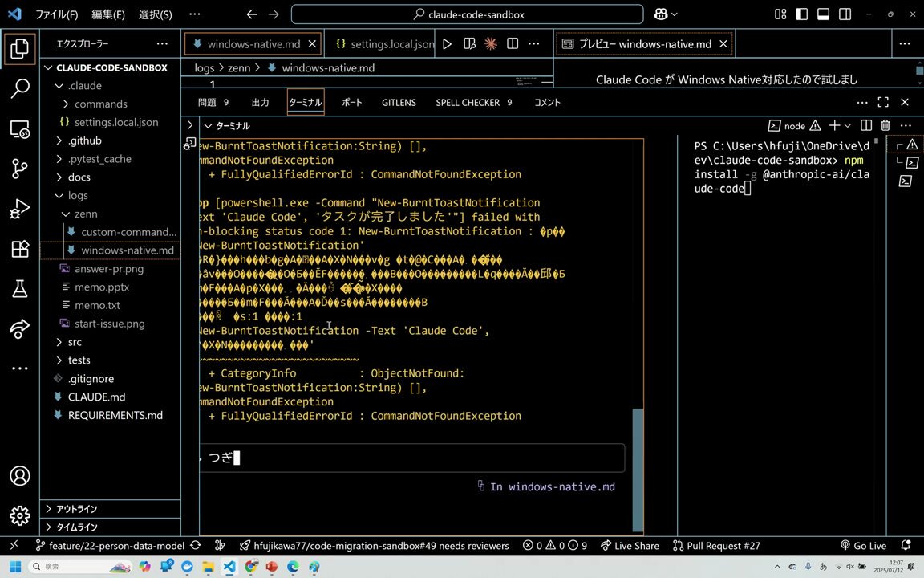Screen dimensions: 924x578
Task: Open the notifications bell in status bar
Action: [x=906, y=546]
